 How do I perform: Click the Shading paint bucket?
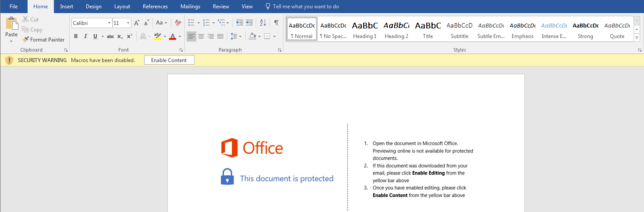(x=252, y=36)
